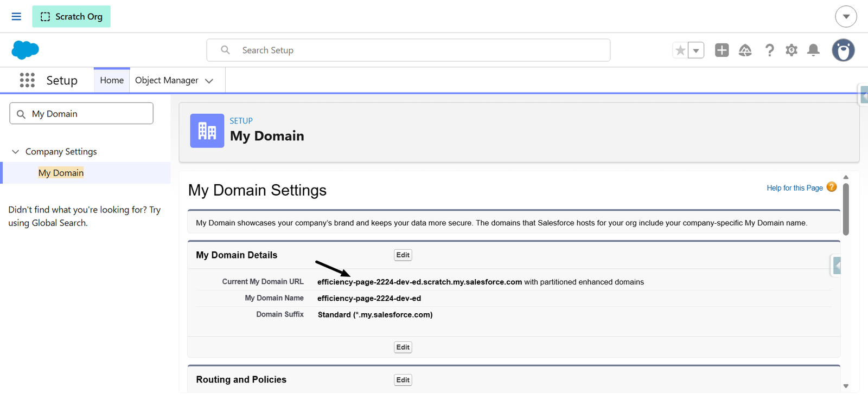Click the vertical scrollbar thumb in settings pane
868x401 pixels.
(x=846, y=209)
